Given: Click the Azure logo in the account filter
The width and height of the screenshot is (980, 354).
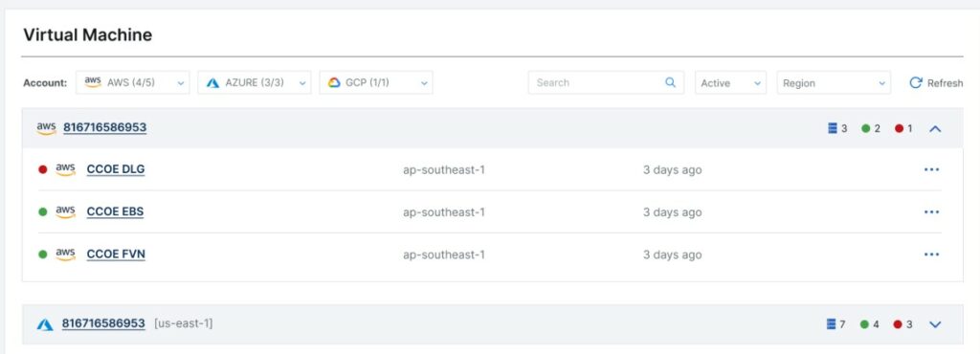Looking at the screenshot, I should click(212, 83).
